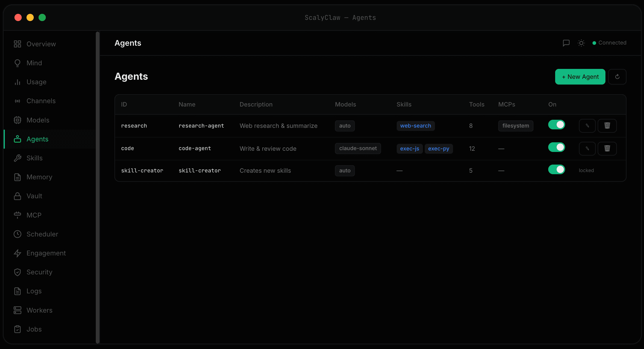This screenshot has width=644, height=349.
Task: Disable the research agent toggle
Action: coord(556,124)
